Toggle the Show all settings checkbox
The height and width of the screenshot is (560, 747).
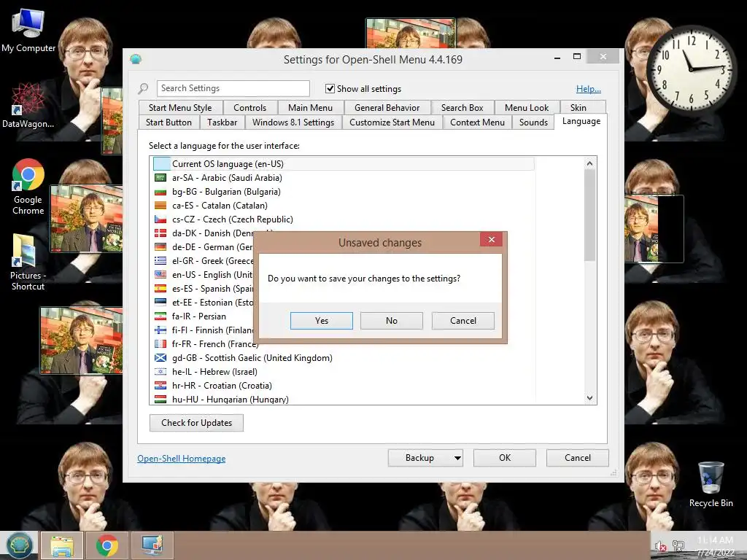pyautogui.click(x=330, y=88)
